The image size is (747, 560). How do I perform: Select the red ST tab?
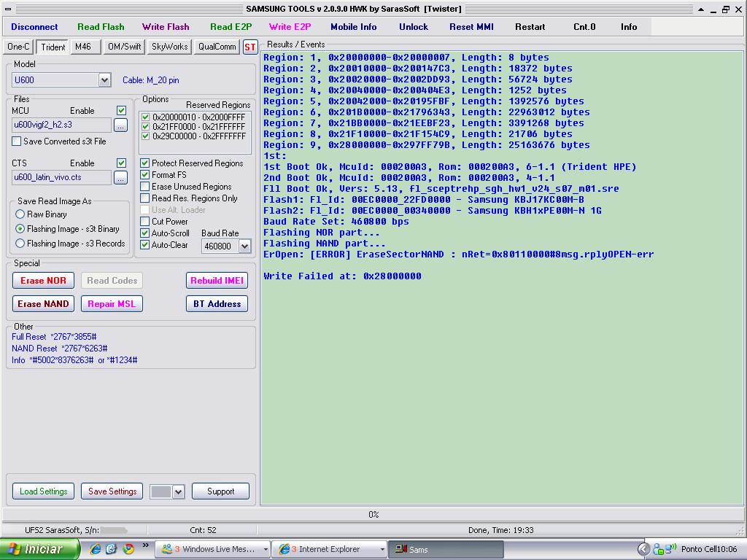(249, 47)
